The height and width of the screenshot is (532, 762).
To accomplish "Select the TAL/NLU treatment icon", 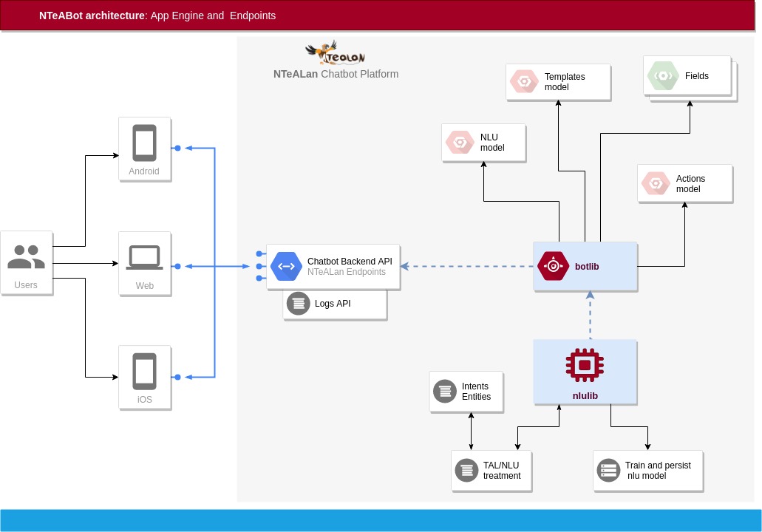I will [466, 470].
